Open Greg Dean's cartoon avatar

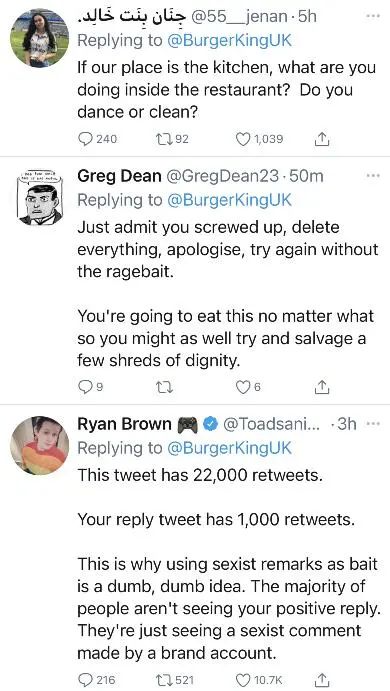[39, 197]
